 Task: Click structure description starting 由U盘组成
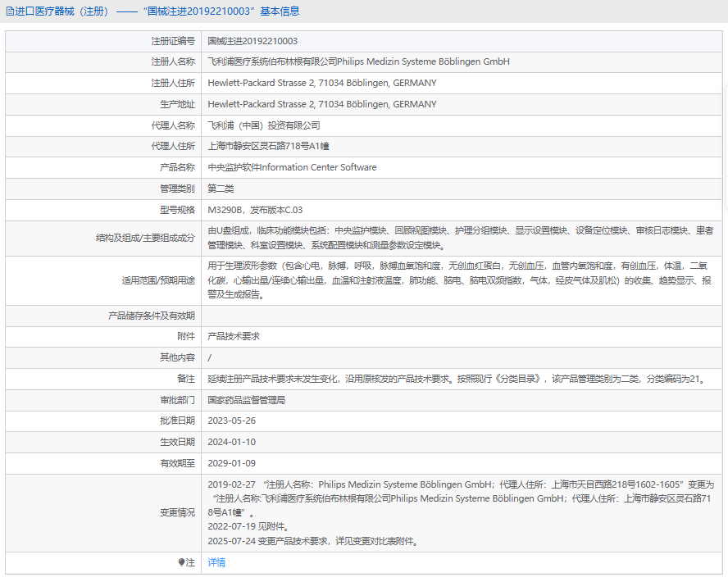tap(461, 238)
